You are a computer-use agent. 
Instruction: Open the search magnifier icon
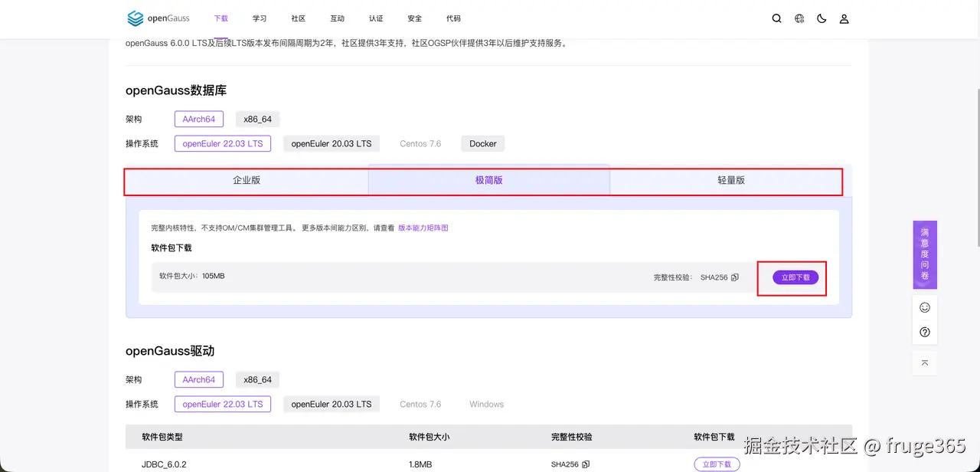tap(777, 18)
